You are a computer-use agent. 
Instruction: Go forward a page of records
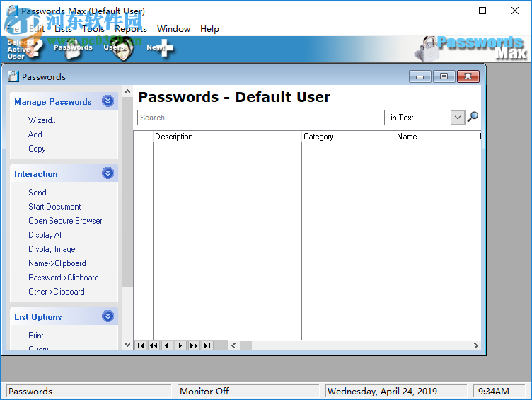click(x=194, y=345)
